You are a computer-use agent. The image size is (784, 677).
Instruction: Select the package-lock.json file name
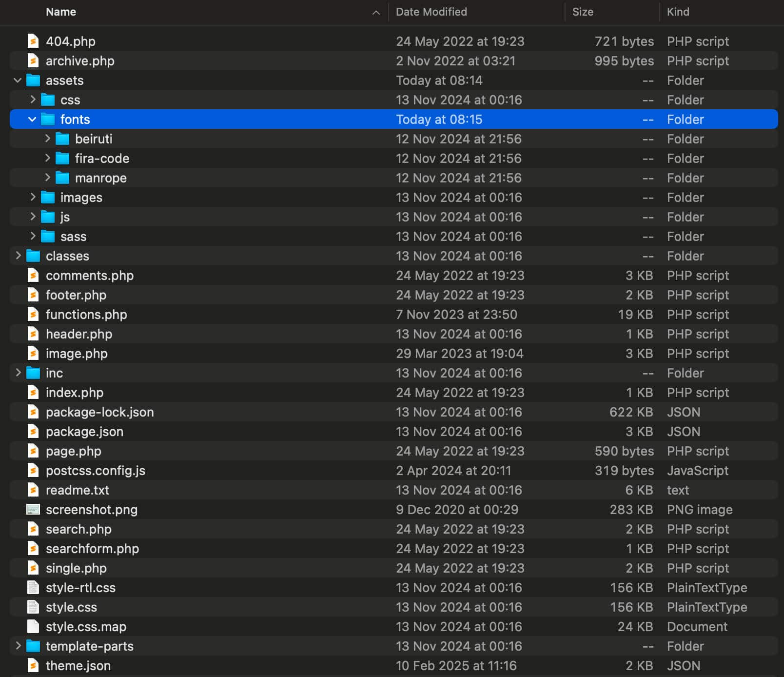click(99, 412)
